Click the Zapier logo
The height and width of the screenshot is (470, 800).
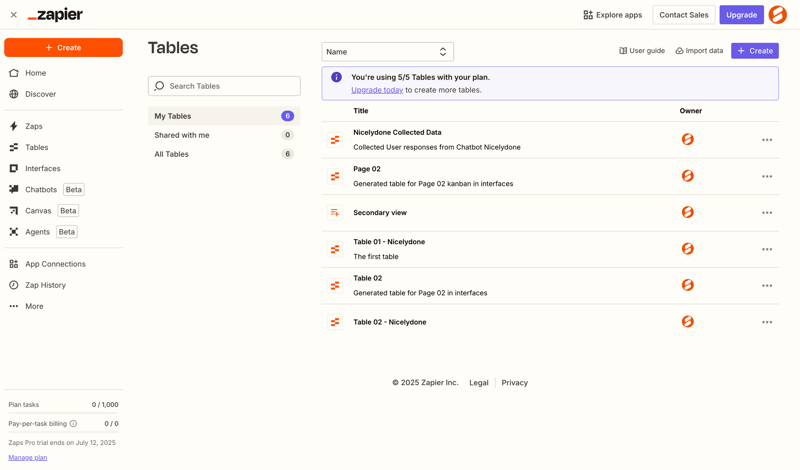tap(55, 15)
